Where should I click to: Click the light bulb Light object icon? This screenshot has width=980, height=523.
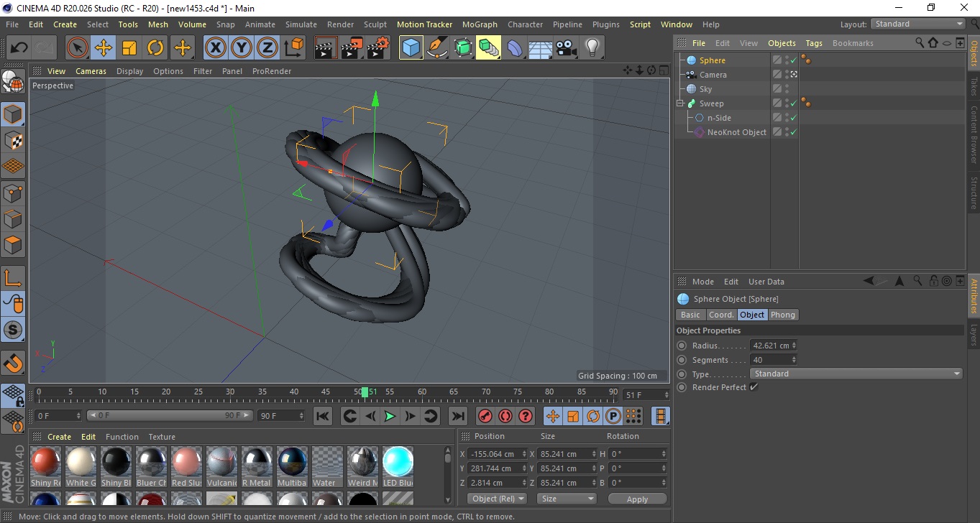pos(592,48)
